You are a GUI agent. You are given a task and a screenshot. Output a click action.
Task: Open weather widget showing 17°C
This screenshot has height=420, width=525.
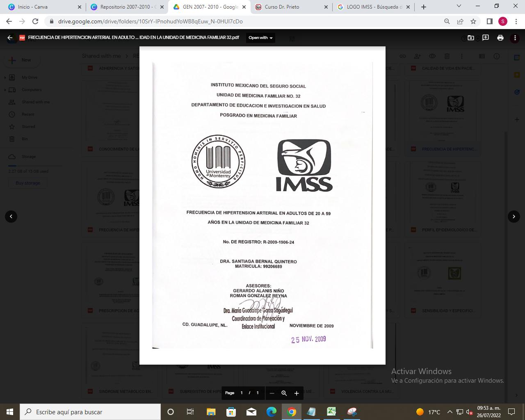pyautogui.click(x=428, y=412)
